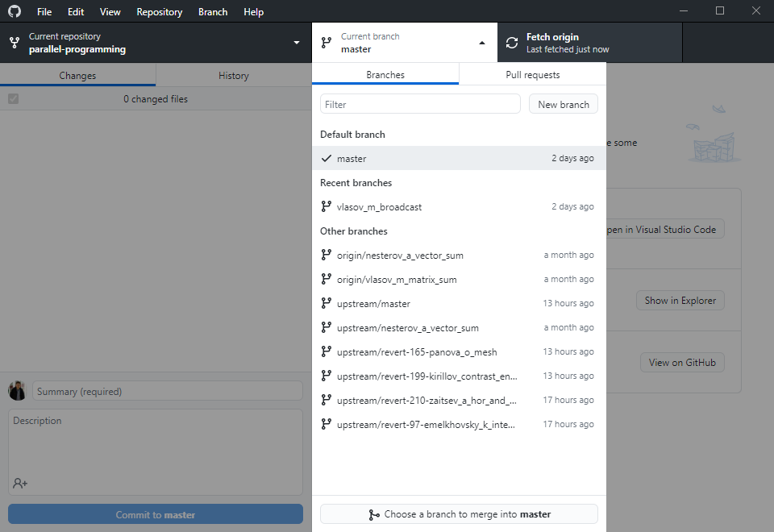
Task: Select branch upstream/nesterov_a_vector_sum
Action: [x=459, y=327]
